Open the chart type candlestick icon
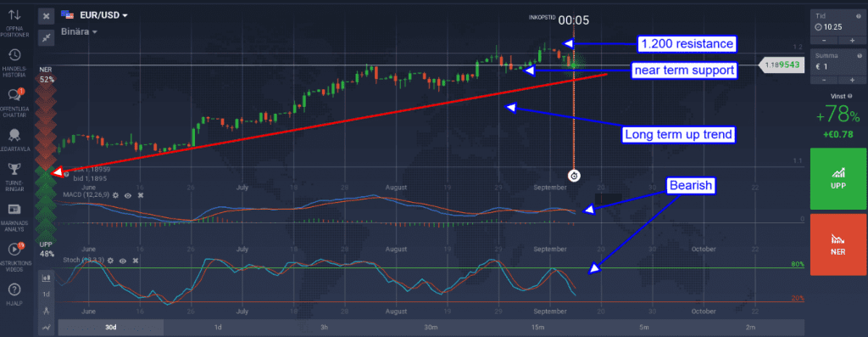Viewport: 868px width, 337px height. (47, 278)
